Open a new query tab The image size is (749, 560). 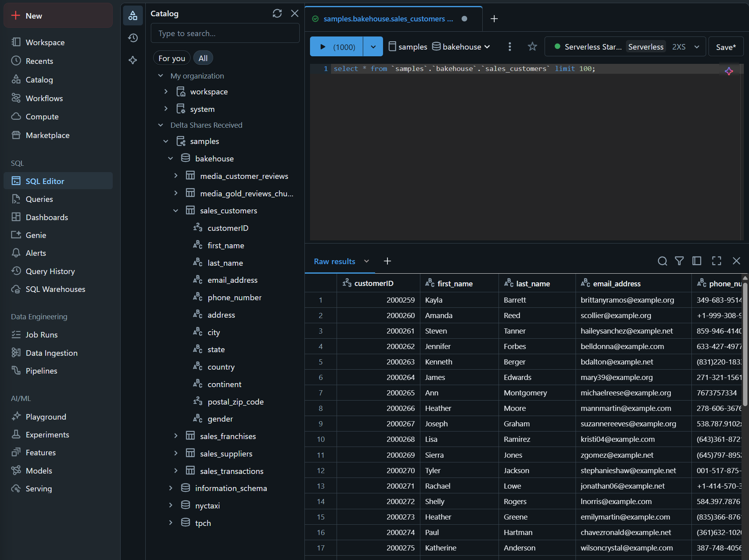[494, 19]
